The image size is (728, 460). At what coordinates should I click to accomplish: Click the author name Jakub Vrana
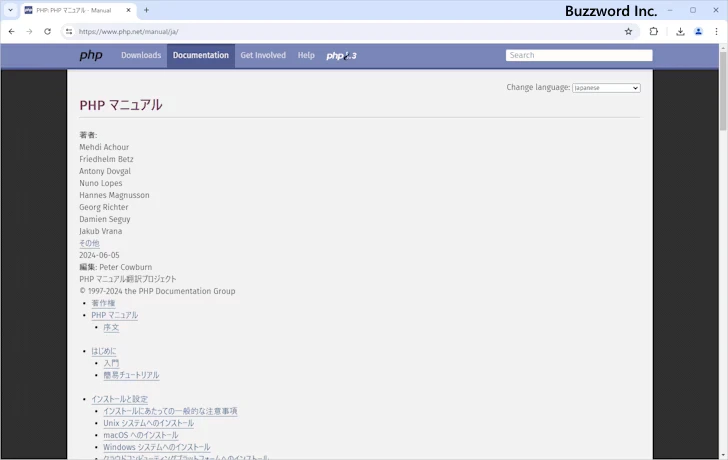101,231
